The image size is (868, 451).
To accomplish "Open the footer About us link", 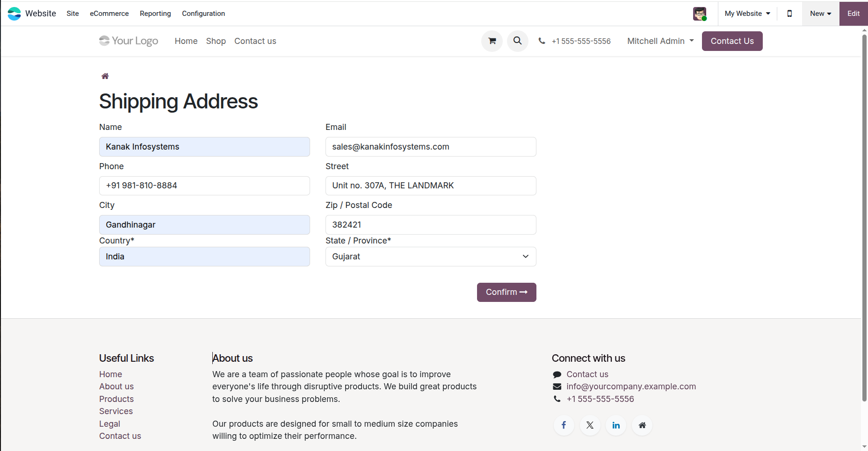I will (x=116, y=387).
